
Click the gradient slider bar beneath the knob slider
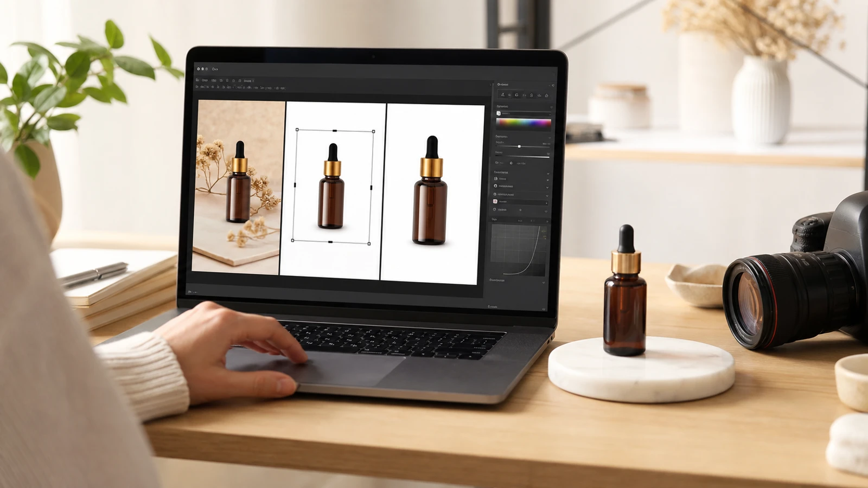(x=522, y=157)
